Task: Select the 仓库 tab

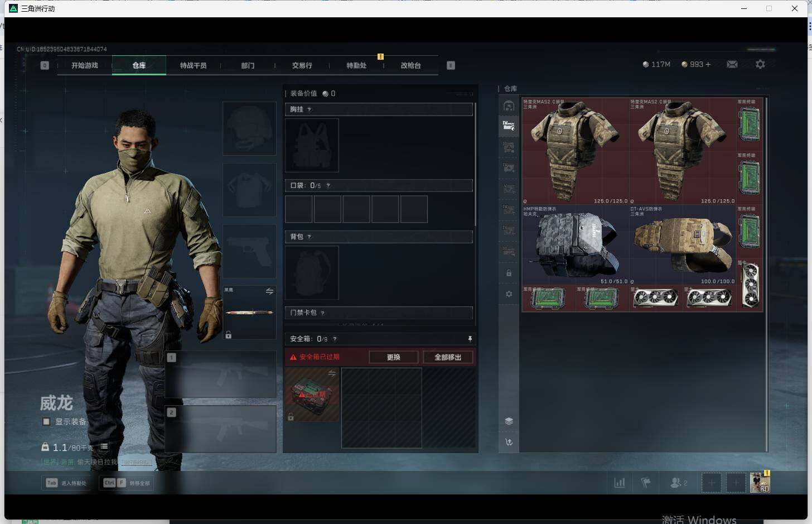Action: point(139,65)
